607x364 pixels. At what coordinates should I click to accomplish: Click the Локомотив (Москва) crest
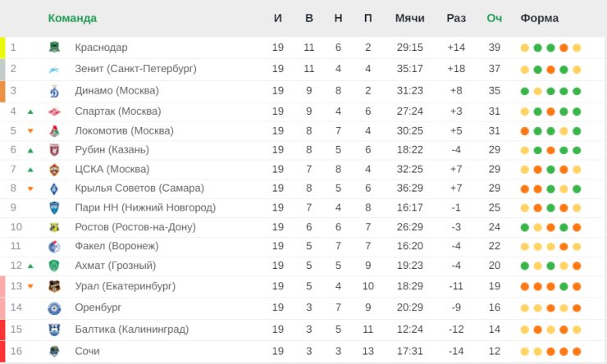pos(54,131)
